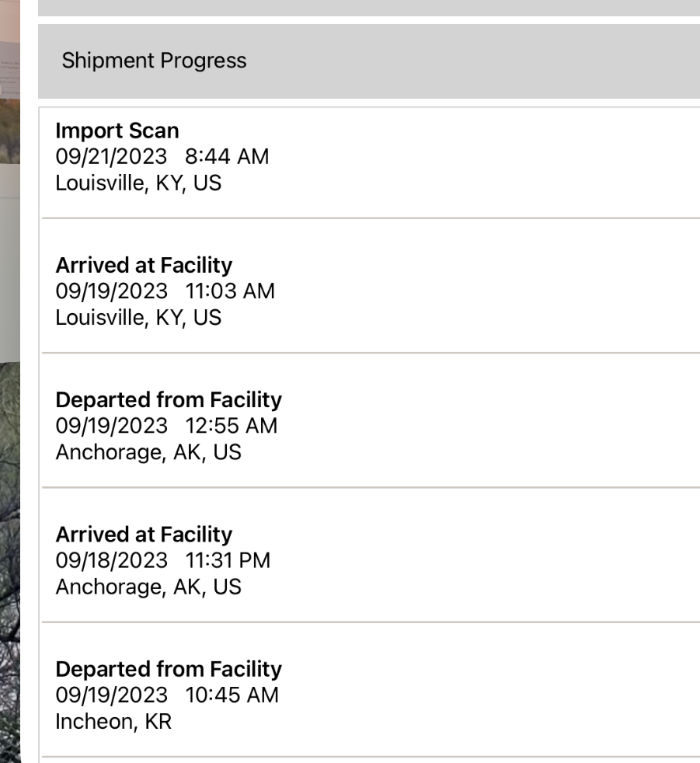700x763 pixels.
Task: Select Arrived at Facility Anchorage entry title
Action: [144, 535]
